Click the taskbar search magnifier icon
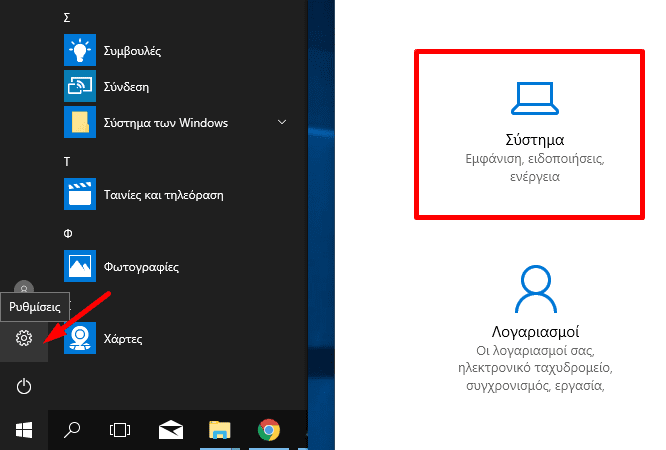Viewport: 666px width, 450px height. click(x=73, y=430)
